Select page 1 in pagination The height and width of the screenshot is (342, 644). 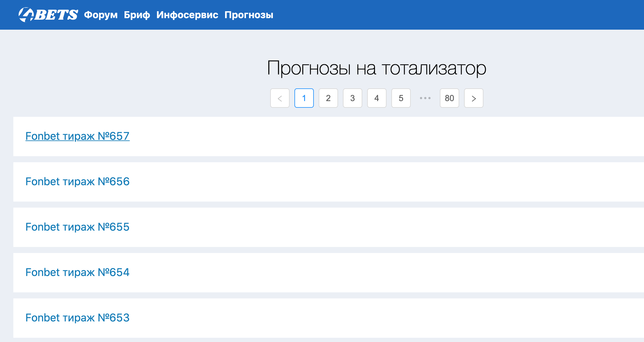pyautogui.click(x=304, y=98)
